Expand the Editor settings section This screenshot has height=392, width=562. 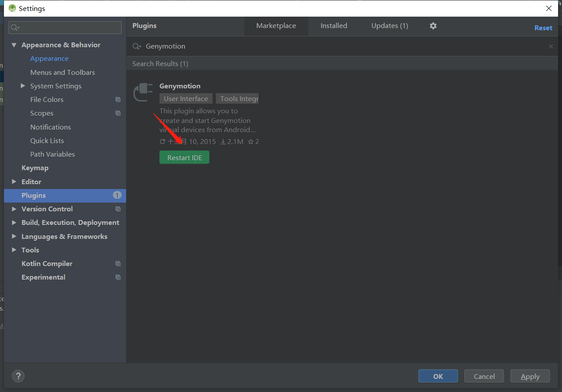[x=14, y=182]
